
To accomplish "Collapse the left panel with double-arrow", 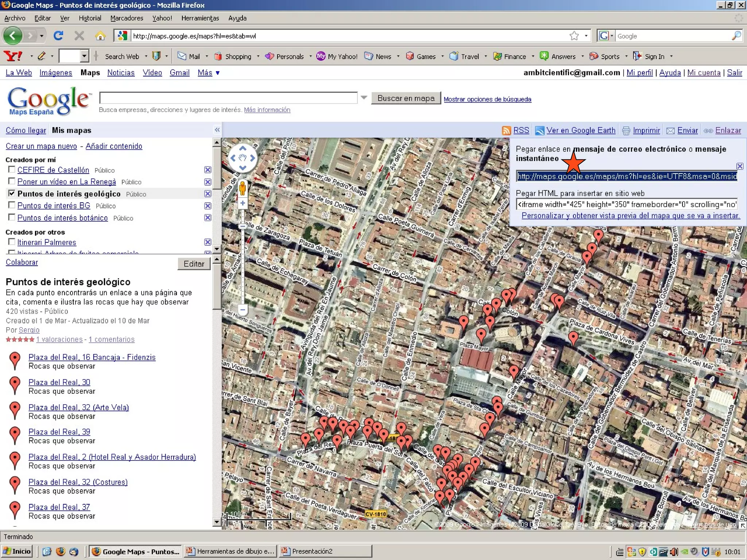I will pos(217,130).
